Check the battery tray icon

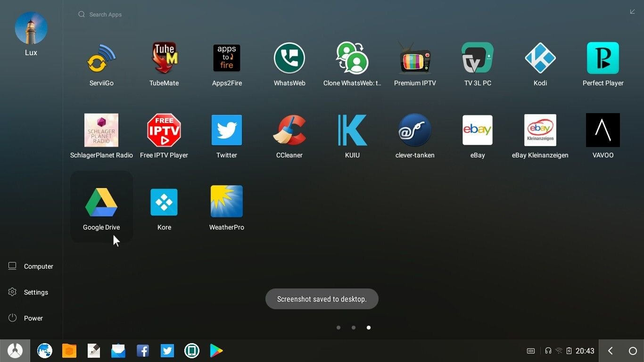point(569,351)
